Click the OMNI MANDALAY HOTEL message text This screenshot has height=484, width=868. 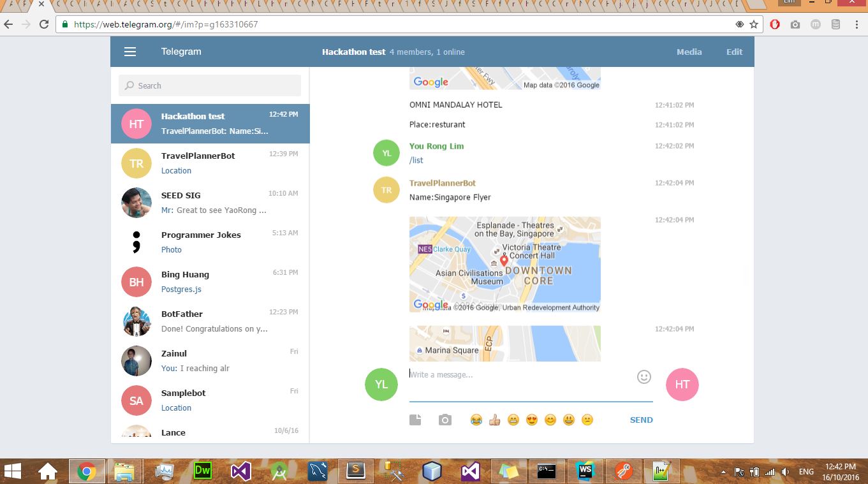tap(455, 105)
